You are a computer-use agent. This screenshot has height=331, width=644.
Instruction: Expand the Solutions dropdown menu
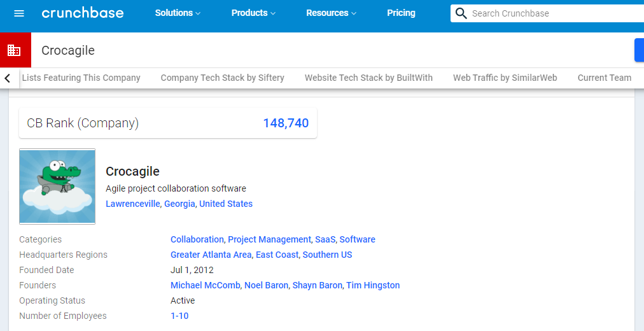178,13
